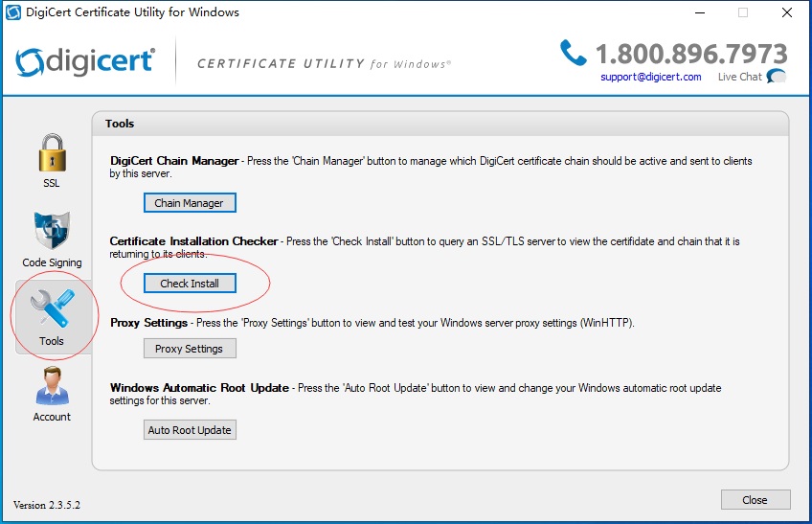Click 'CERTIFICATE UTILITY for Windows' banner text
Screen dimensions: 812x524
click(324, 64)
